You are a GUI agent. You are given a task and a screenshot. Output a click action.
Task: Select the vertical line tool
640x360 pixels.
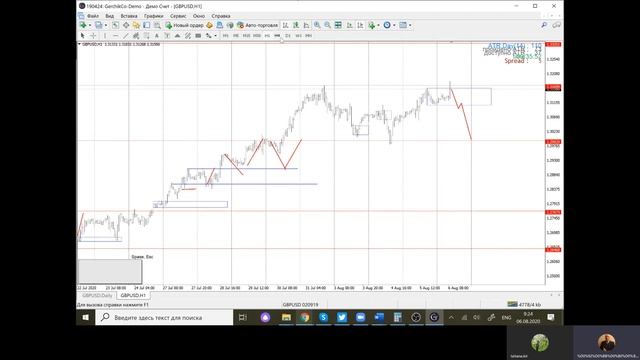pyautogui.click(x=105, y=36)
